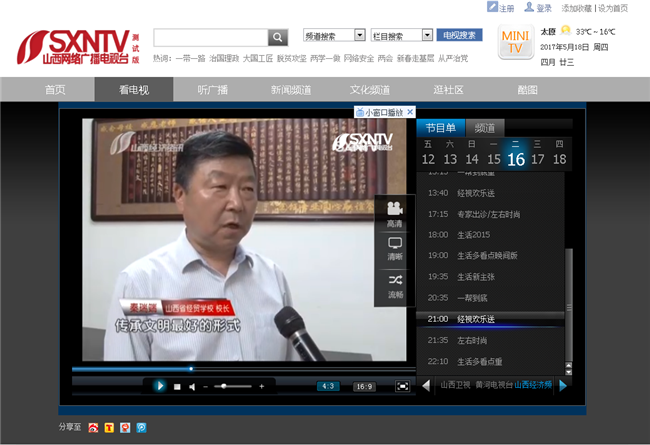Viewport: 650px width, 445px height.
Task: Click the weather sun icon
Action: [565, 31]
